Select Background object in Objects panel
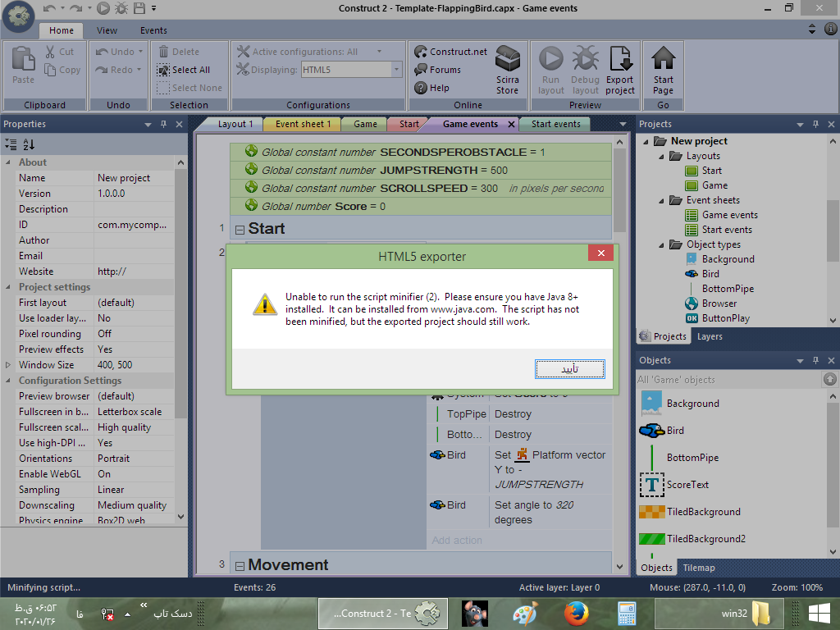 pos(679,404)
